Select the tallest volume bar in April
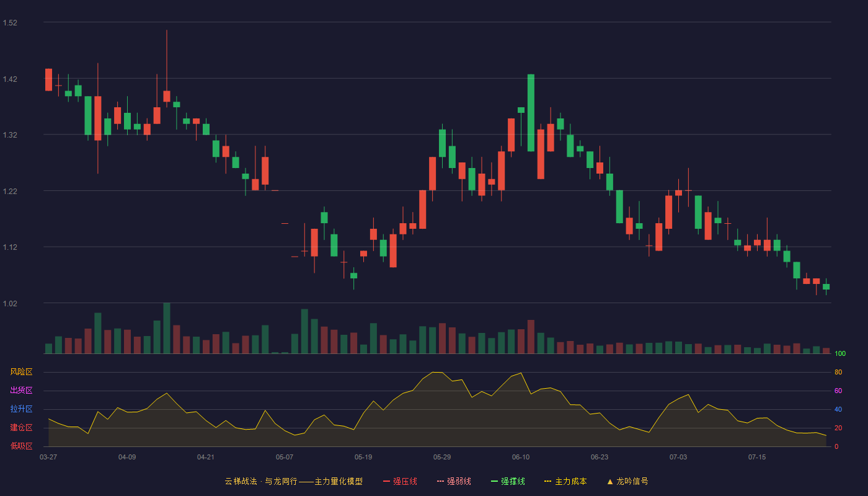Screen dimensions: 868x496 166,328
